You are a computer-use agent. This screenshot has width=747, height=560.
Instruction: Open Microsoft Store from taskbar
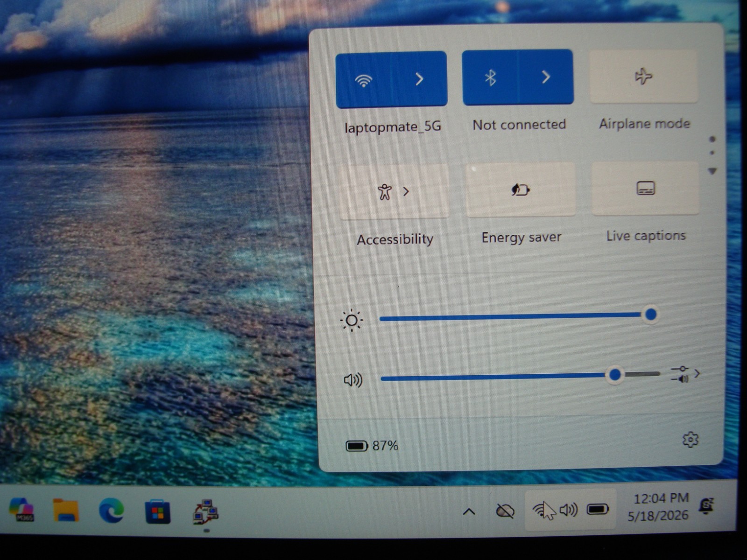158,511
